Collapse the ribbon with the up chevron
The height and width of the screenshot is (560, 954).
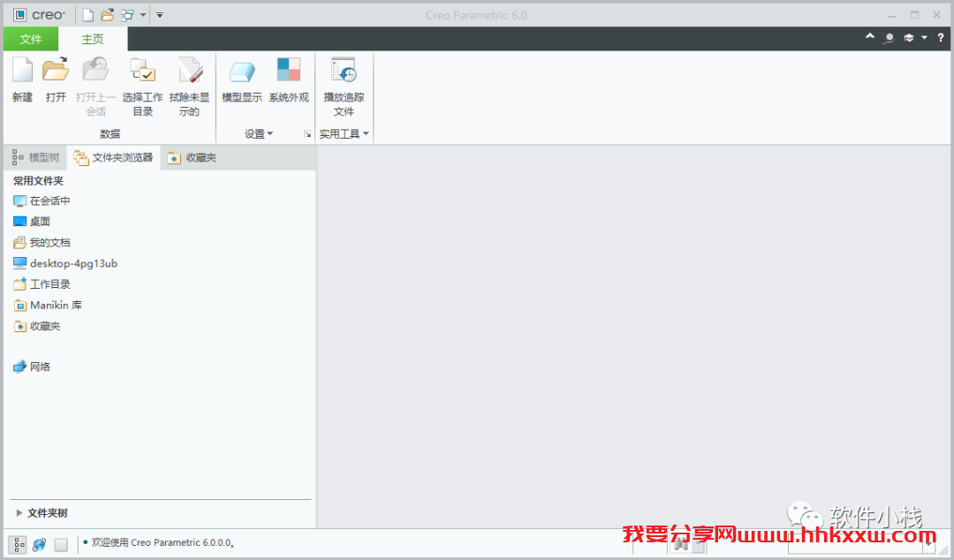(x=870, y=36)
